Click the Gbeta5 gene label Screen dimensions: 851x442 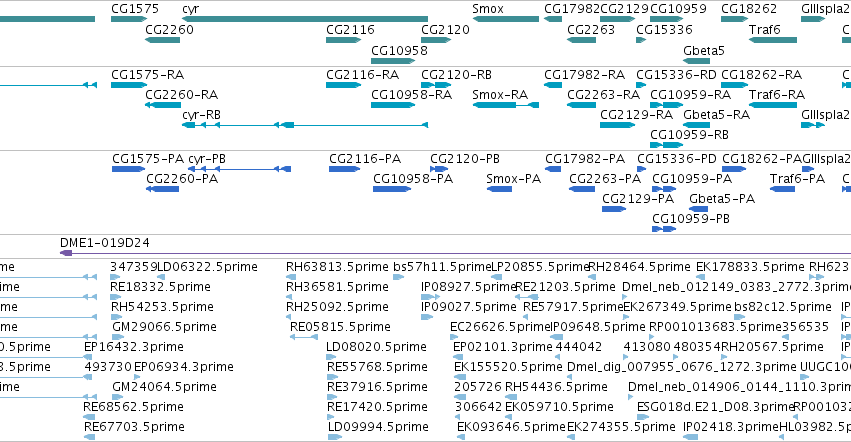point(704,50)
